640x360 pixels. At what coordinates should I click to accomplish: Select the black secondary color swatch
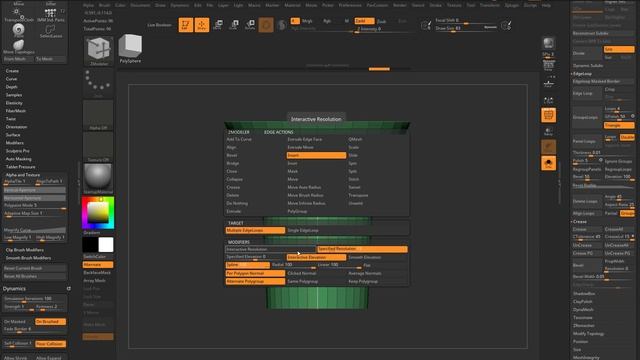click(x=90, y=244)
